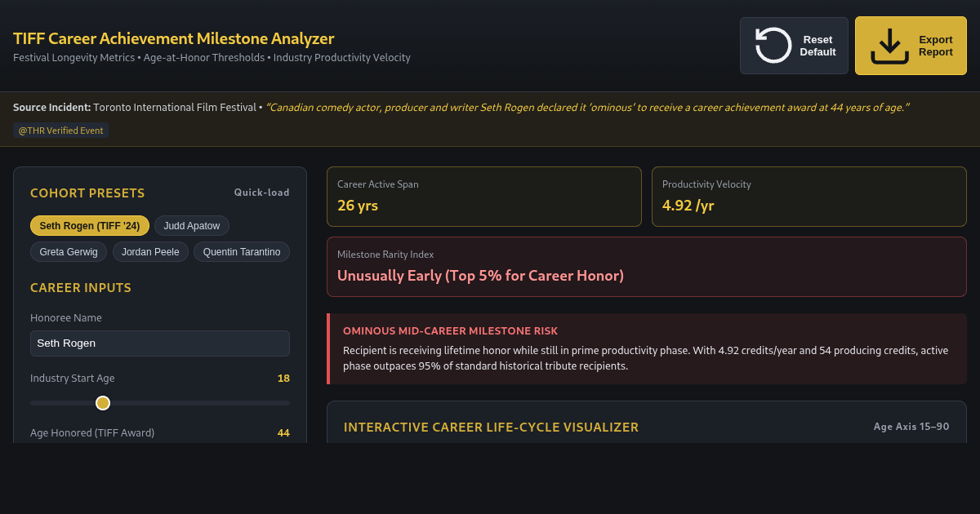Click the TIFF Career Achievement Milestone Analyzer title

[x=174, y=38]
